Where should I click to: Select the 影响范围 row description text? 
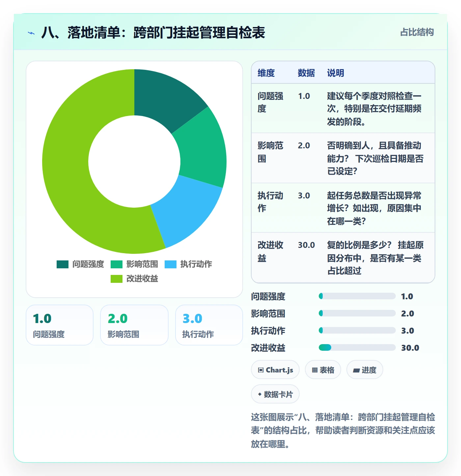point(375,158)
